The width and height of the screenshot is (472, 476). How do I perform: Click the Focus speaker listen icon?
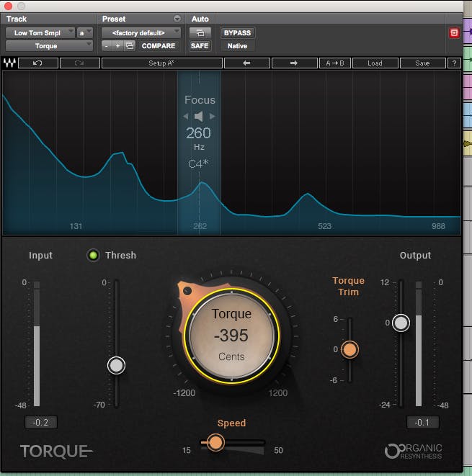[199, 116]
